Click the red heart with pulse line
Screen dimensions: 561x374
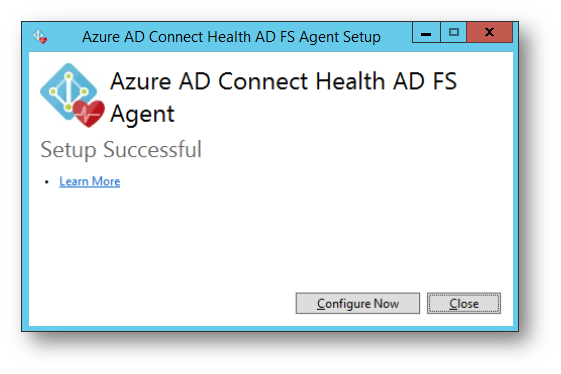pyautogui.click(x=89, y=113)
